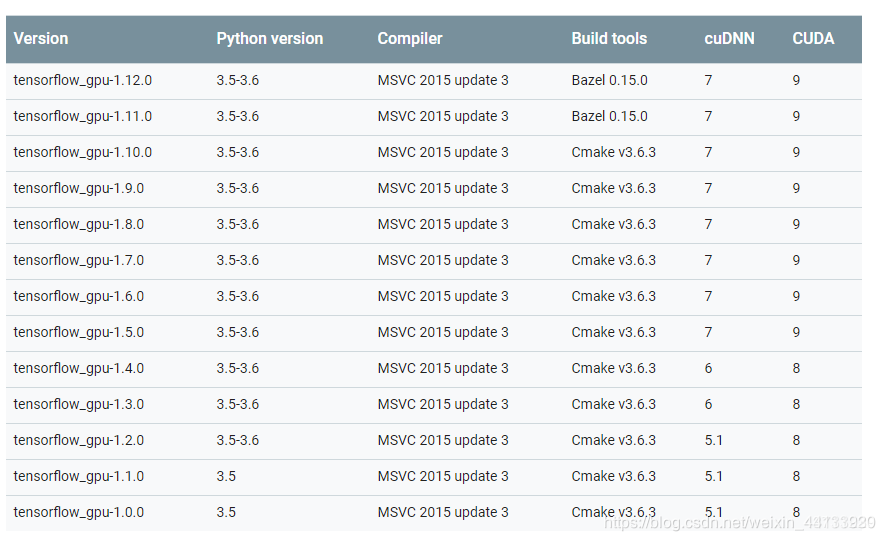885x541 pixels.
Task: Click Bazel 0.15.0 in the 1.12.0 row
Action: [609, 80]
